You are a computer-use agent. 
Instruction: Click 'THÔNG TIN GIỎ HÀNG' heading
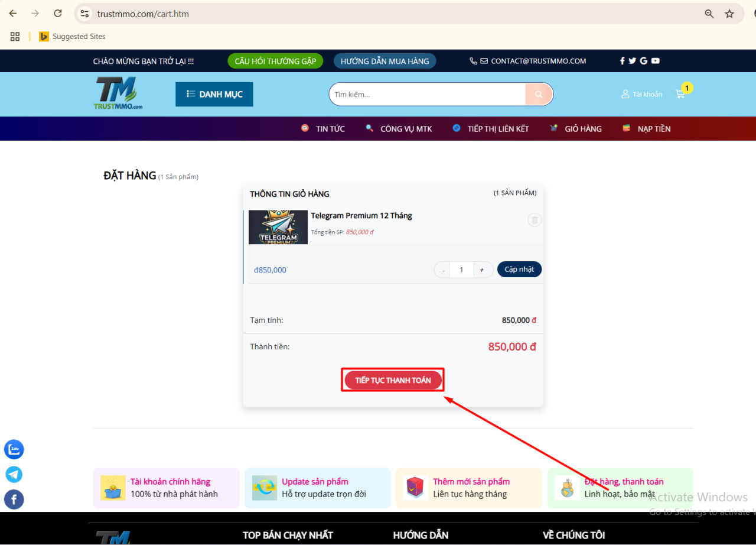(x=289, y=194)
